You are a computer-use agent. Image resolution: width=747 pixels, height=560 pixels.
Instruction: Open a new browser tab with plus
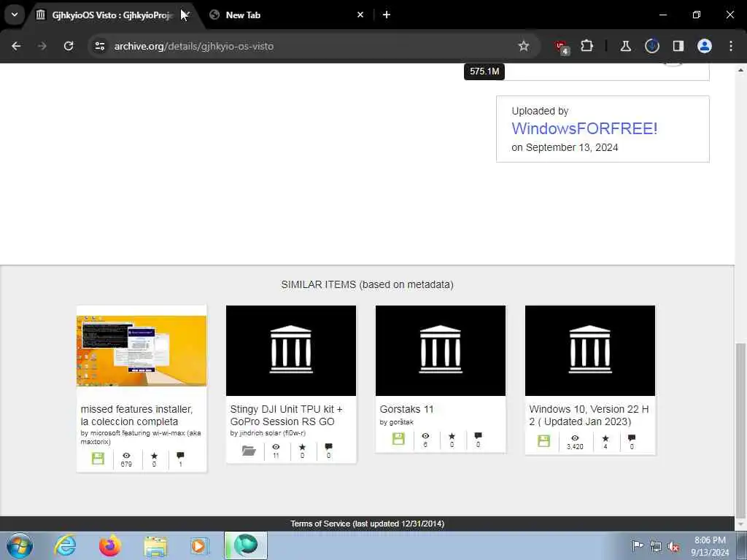pos(387,15)
